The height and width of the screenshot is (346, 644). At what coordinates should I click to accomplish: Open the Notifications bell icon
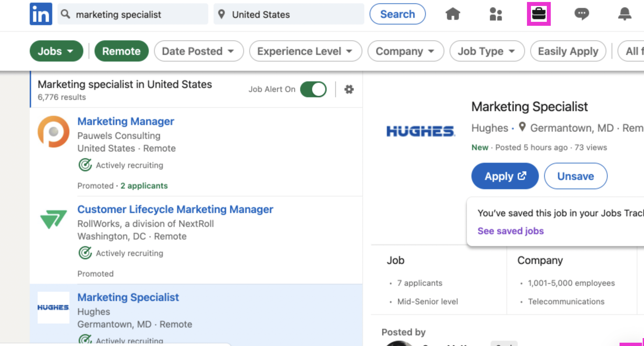point(624,14)
